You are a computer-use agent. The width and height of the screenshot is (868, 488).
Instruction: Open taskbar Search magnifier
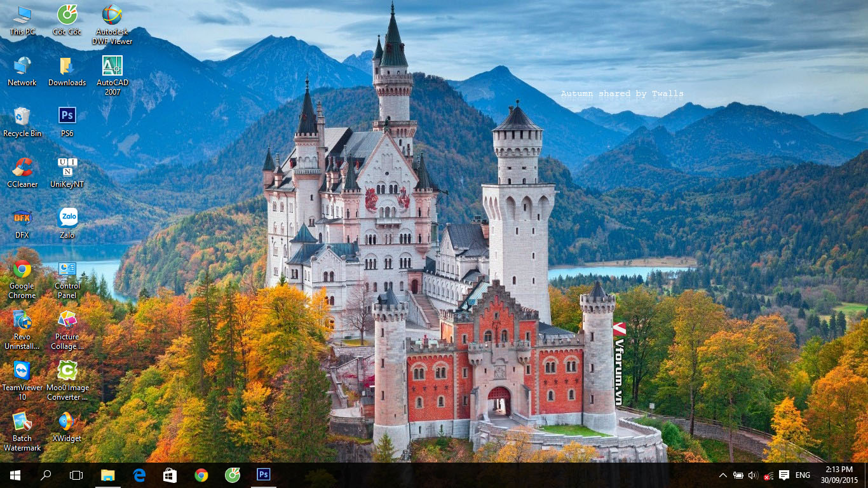pos(46,475)
